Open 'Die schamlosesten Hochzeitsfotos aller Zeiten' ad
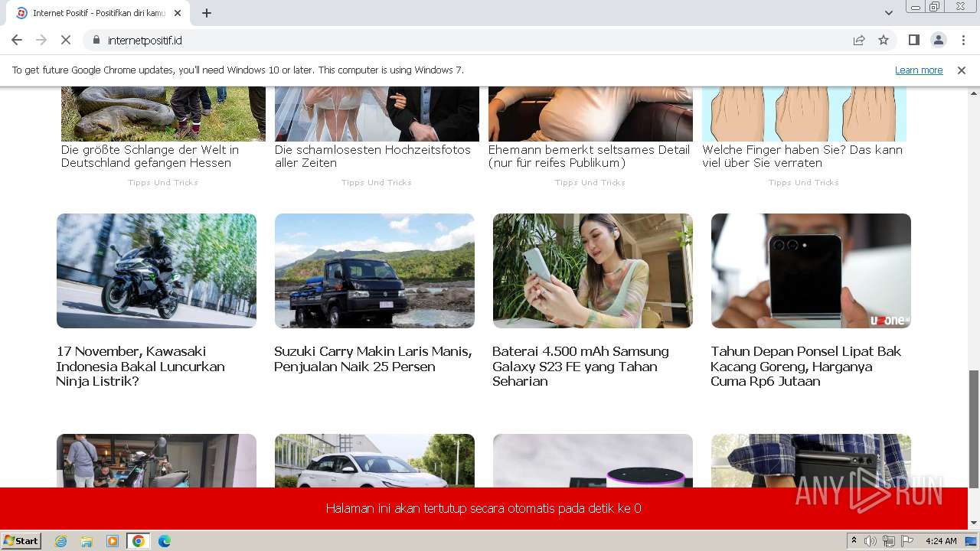Viewport: 980px width, 551px height. click(373, 156)
